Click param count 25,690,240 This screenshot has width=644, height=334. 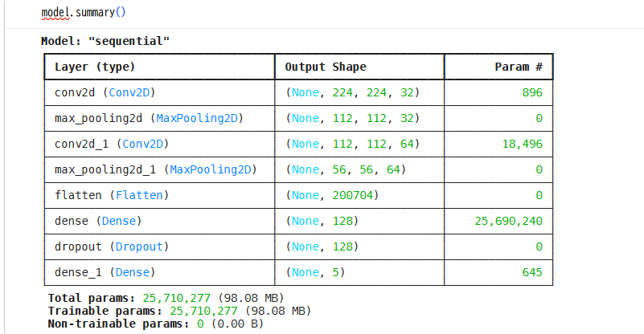508,221
